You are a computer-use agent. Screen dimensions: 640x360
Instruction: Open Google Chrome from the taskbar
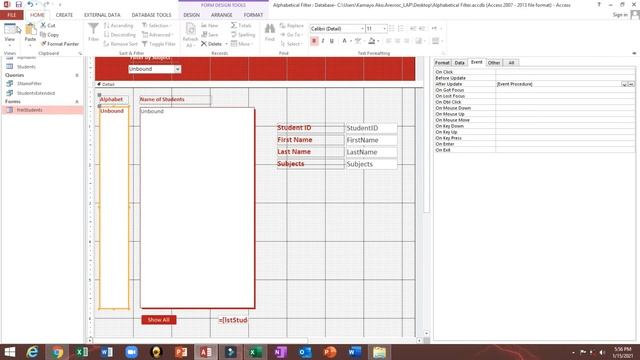point(57,352)
